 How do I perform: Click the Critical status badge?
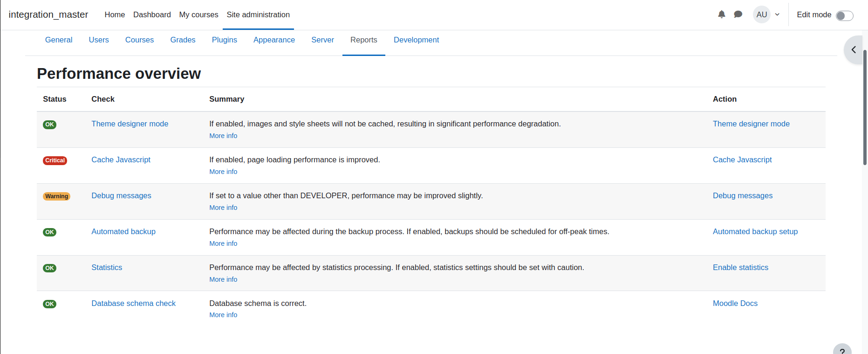tap(55, 160)
